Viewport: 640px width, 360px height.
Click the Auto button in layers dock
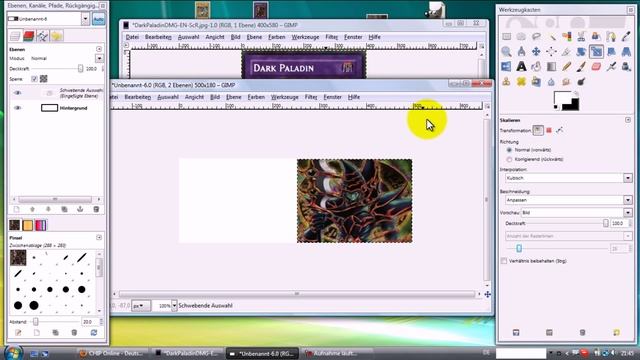tap(98, 19)
